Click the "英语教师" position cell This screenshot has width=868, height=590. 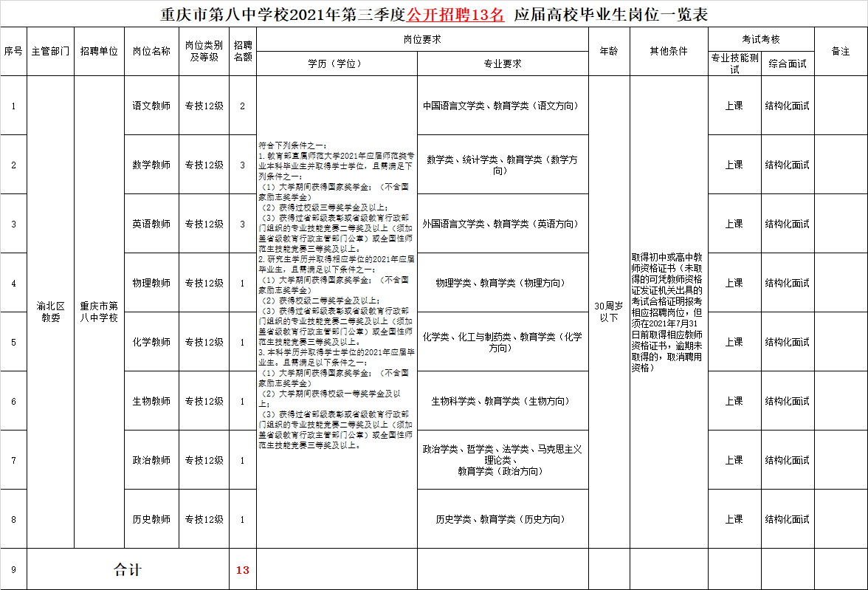point(152,224)
